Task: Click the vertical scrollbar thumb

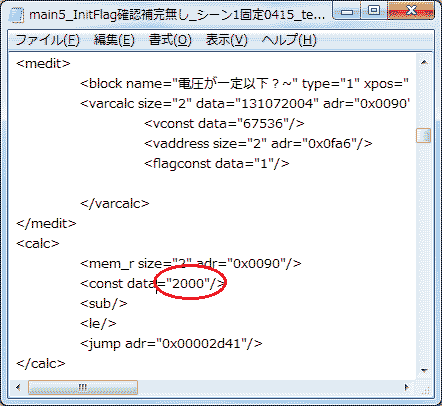Action: (423, 136)
